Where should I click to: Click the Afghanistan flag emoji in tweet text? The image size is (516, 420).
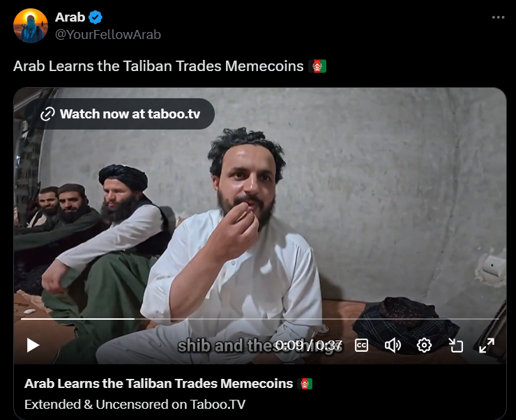(x=317, y=66)
